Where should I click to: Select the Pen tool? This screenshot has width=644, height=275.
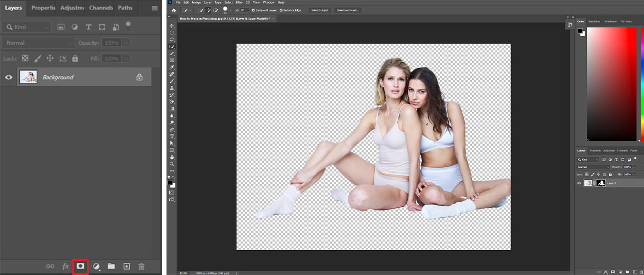click(x=172, y=129)
